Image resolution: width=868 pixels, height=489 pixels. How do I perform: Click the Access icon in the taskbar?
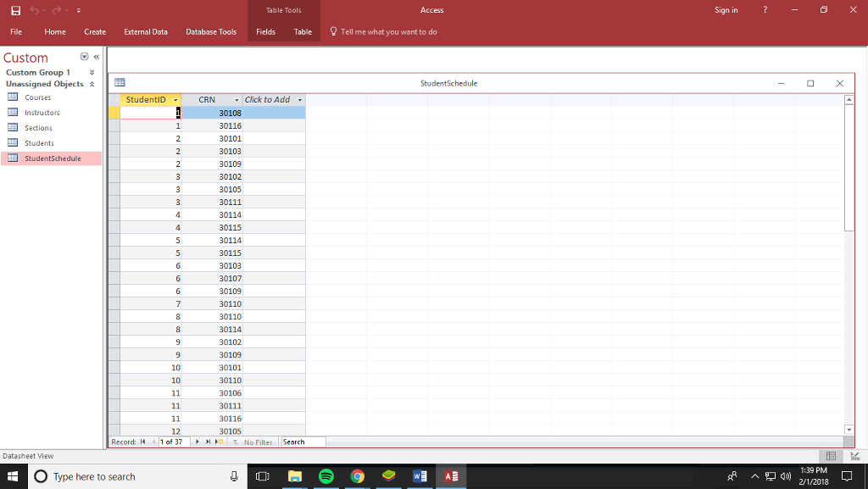tap(451, 476)
